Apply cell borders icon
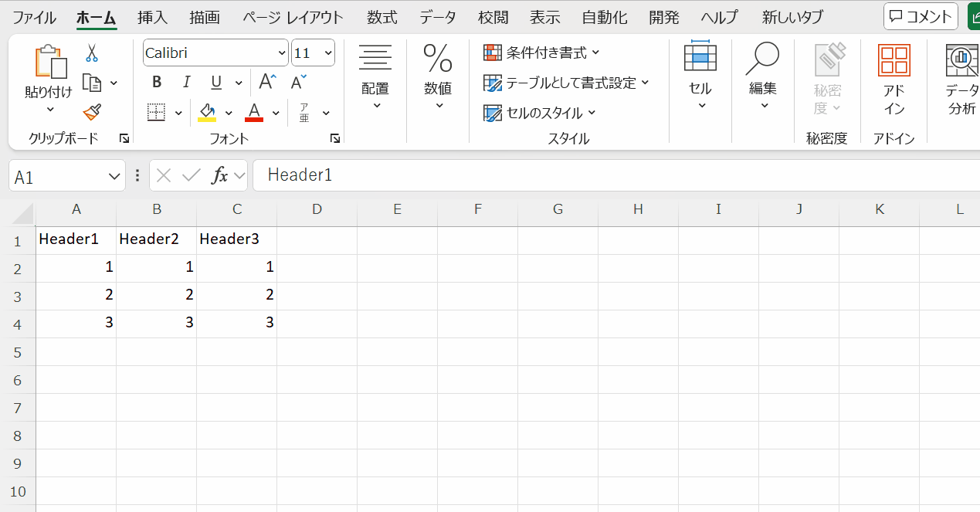This screenshot has width=980, height=512. tap(157, 113)
